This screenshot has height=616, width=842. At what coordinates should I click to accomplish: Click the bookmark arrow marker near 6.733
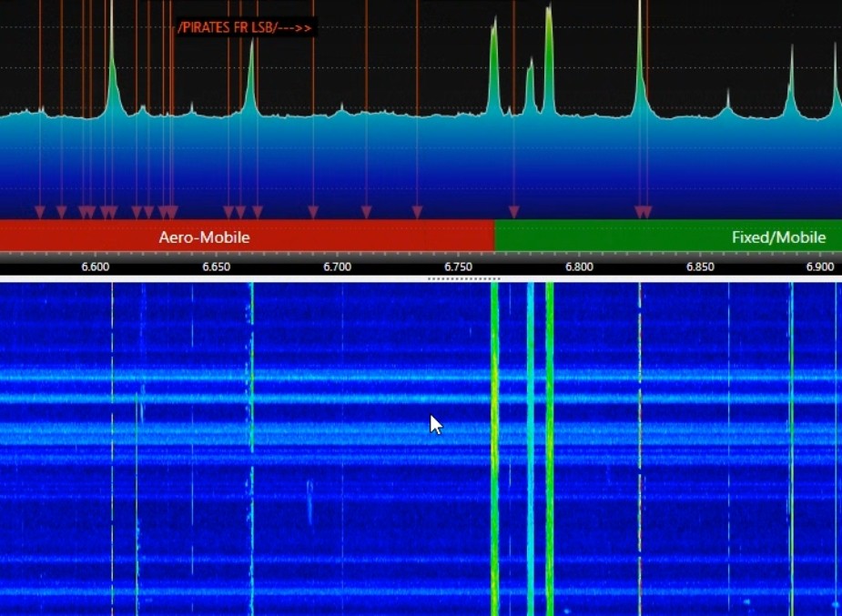point(417,213)
